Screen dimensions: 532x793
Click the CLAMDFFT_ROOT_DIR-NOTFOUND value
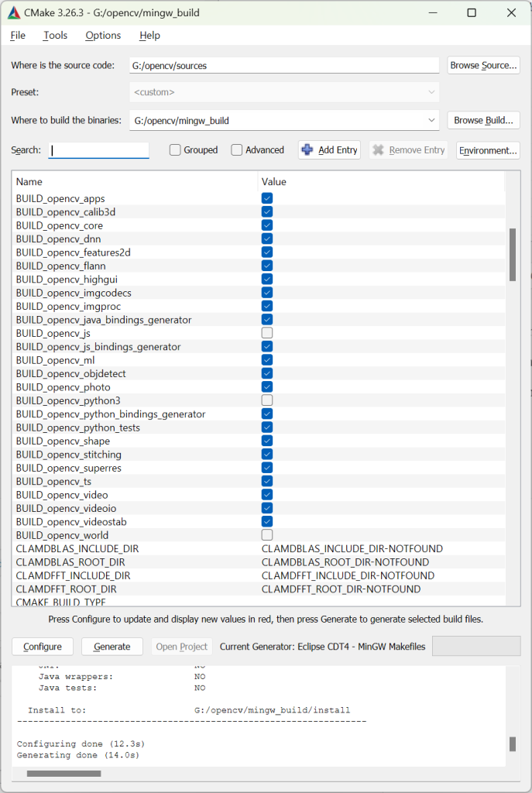(x=342, y=589)
